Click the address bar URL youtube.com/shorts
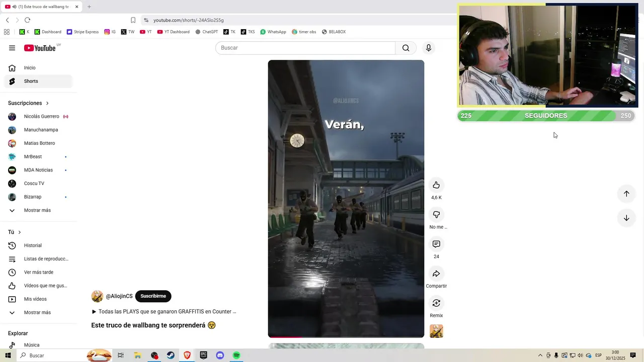Viewport: 644px width, 362px height. (189, 20)
